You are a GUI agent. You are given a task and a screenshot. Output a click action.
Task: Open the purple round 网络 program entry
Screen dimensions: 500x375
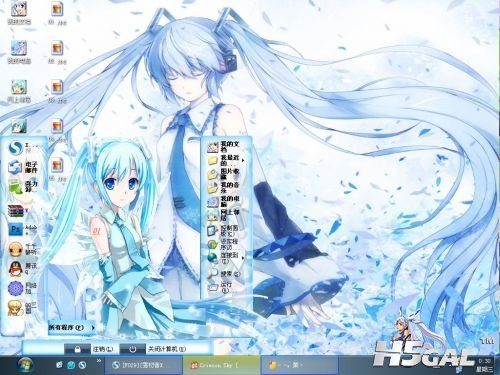coord(23,287)
